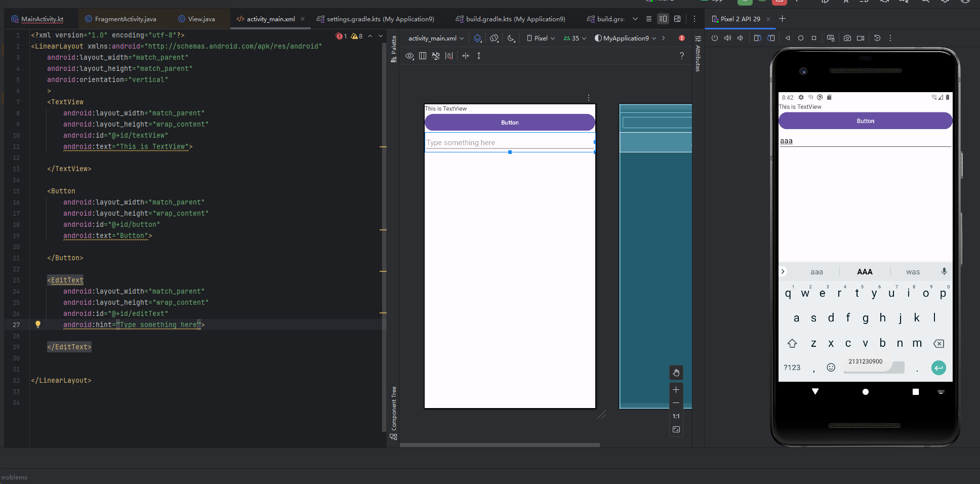Click the intention lightbulb on line 27
The image size is (980, 484).
point(38,325)
